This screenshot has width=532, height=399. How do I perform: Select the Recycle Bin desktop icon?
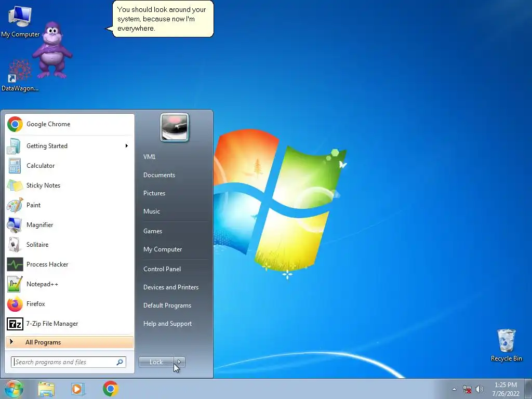(506, 345)
